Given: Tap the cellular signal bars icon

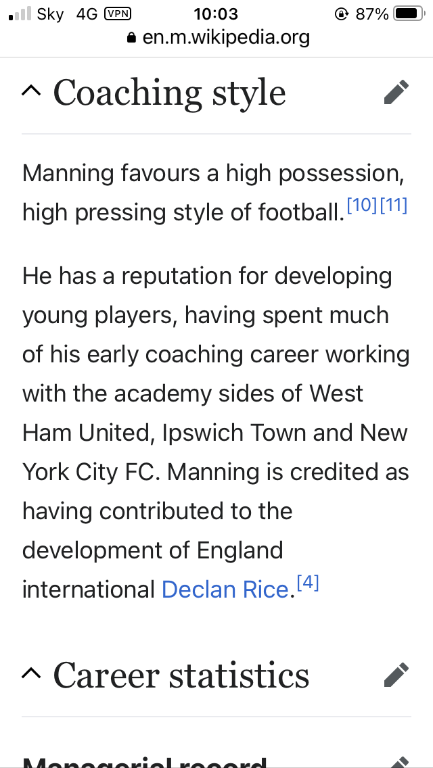Looking at the screenshot, I should click(x=20, y=14).
